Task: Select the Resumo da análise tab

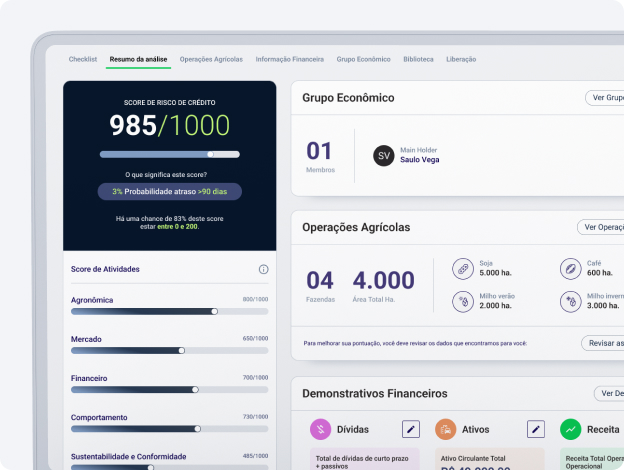Action: (138, 59)
